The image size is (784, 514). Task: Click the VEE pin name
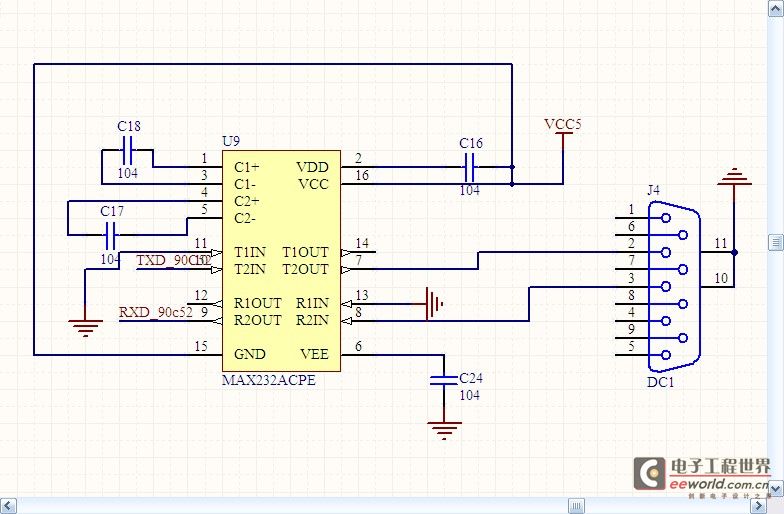[x=314, y=354]
